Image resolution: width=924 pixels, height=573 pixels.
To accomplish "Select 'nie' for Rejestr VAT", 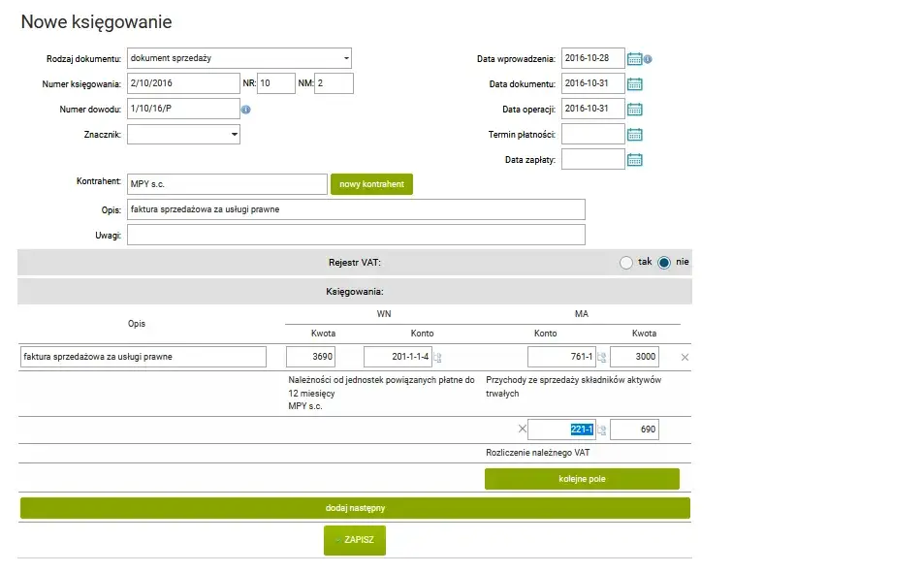I will [x=664, y=263].
